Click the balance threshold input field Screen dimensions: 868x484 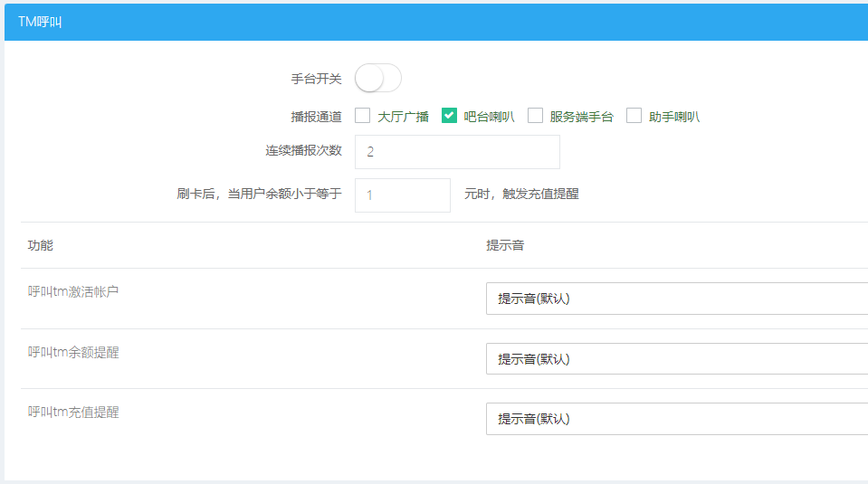403,195
